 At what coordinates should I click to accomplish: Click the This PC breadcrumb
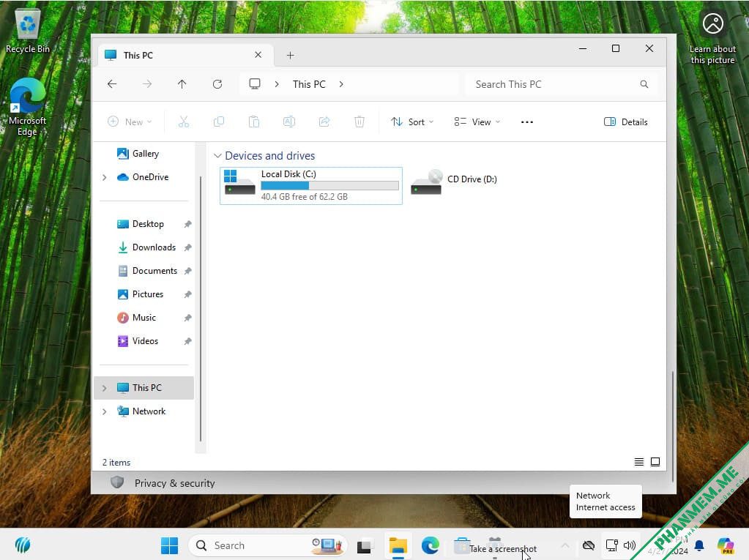(x=308, y=84)
